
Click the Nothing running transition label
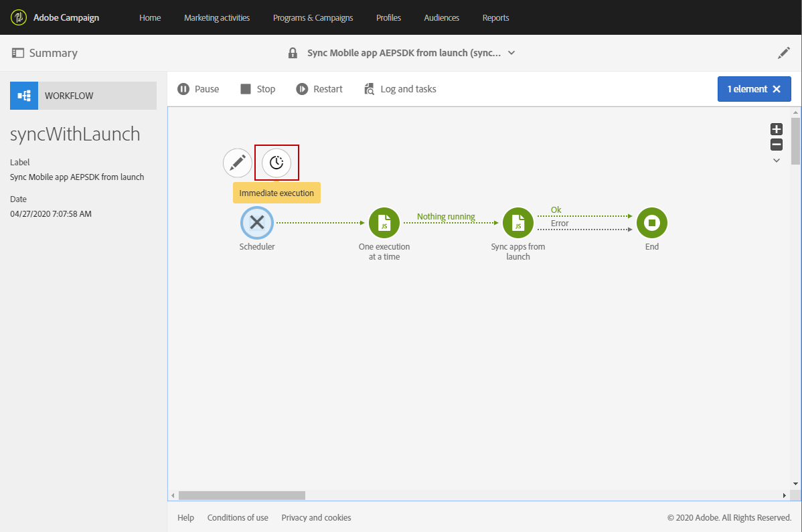(x=446, y=217)
